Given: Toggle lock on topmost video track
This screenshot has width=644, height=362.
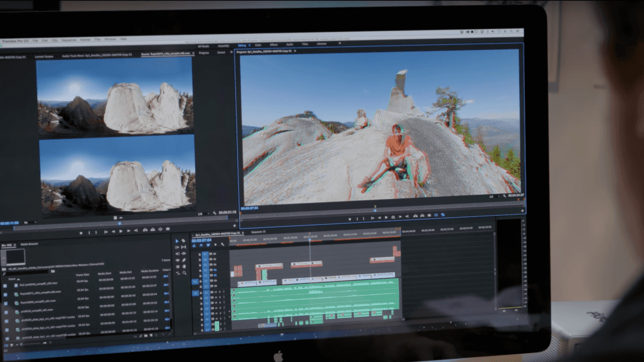Looking at the screenshot, I should pyautogui.click(x=200, y=254).
